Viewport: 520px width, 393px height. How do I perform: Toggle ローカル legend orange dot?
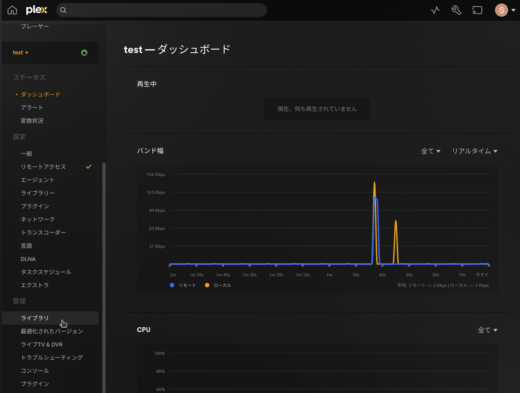point(207,285)
